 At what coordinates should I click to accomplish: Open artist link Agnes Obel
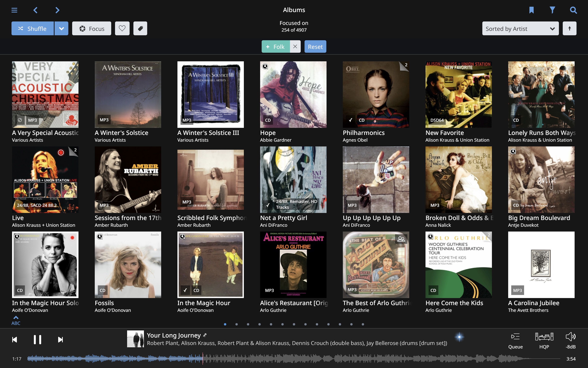click(355, 140)
